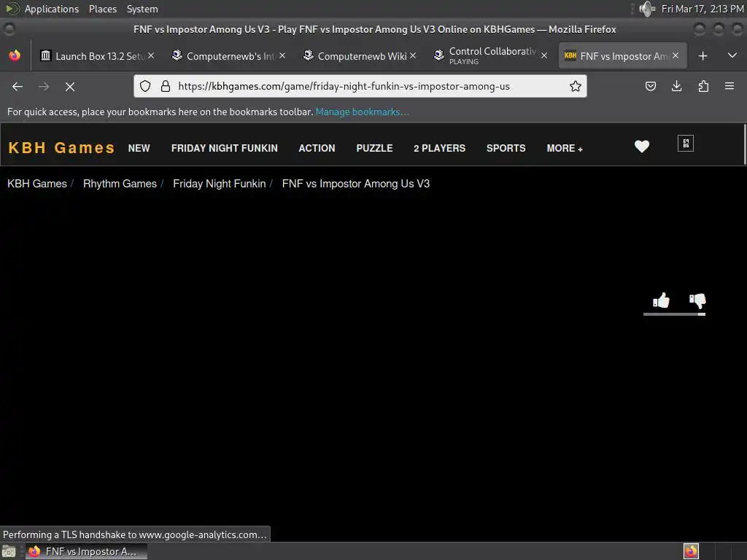Screen dimensions: 747x560
Task: Close the Computernewb Wiki tab
Action: (413, 55)
